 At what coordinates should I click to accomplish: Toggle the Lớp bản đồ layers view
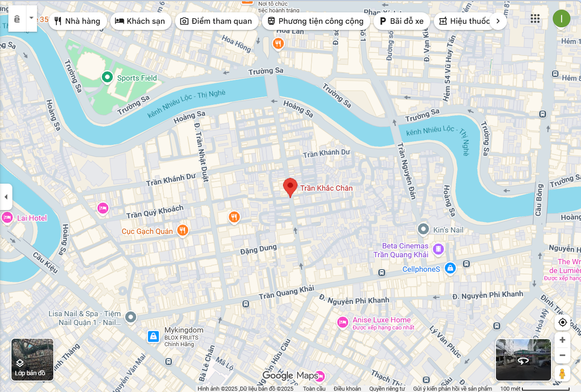32,359
